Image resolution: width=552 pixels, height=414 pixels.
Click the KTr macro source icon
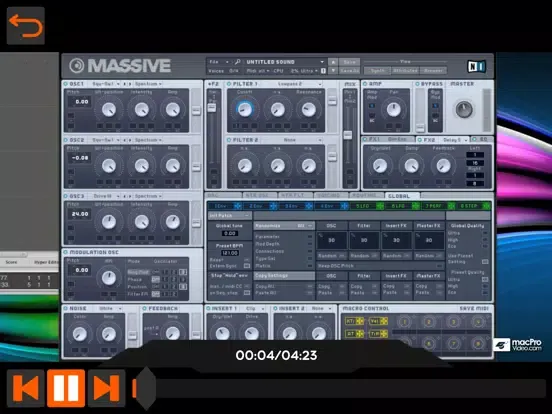click(355, 321)
